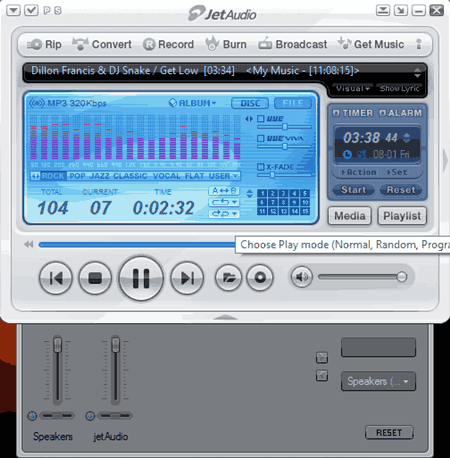Screen dimensions: 450x458
Task: Open the Media panel
Action: click(350, 216)
